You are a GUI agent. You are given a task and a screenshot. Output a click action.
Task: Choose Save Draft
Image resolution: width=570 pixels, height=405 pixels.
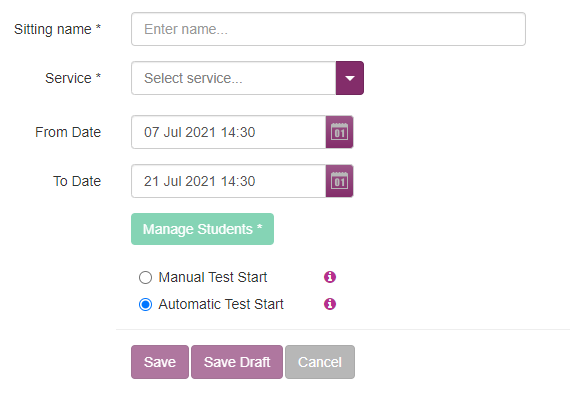[237, 362]
